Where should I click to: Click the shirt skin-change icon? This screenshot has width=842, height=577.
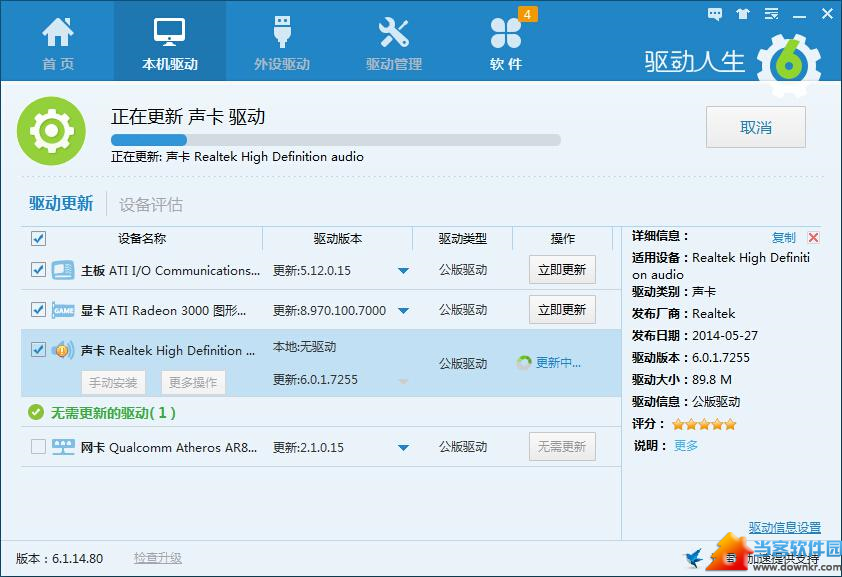[x=742, y=14]
